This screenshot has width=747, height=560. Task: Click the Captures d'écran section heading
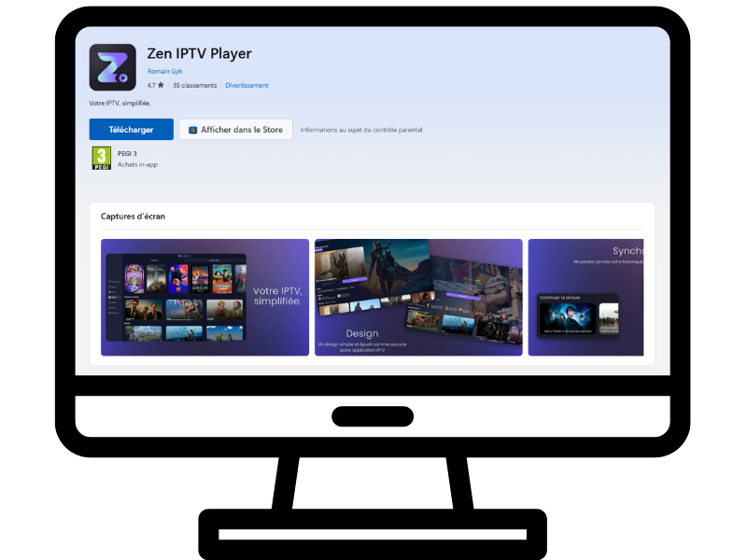click(133, 217)
